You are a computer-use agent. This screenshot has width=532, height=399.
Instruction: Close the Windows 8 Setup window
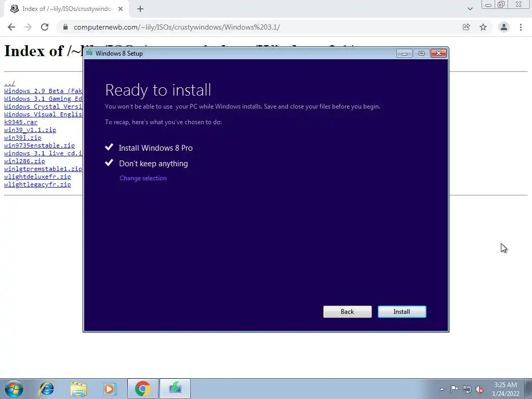[438, 54]
